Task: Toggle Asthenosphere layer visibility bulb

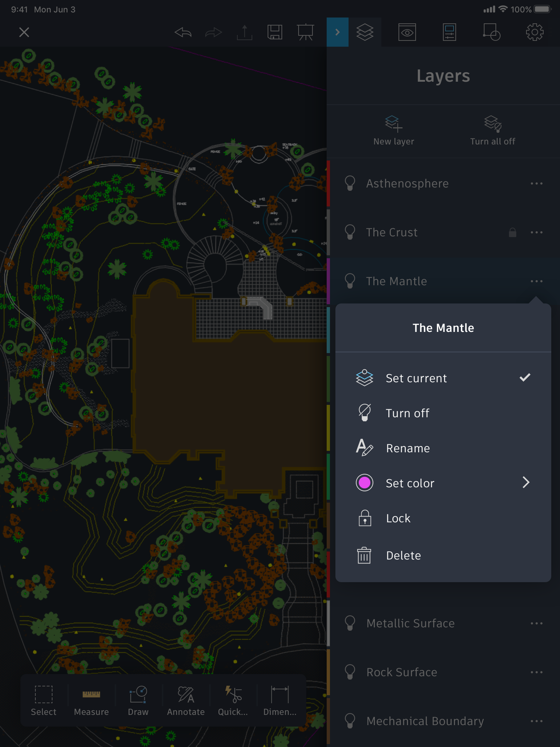Action: pos(350,183)
